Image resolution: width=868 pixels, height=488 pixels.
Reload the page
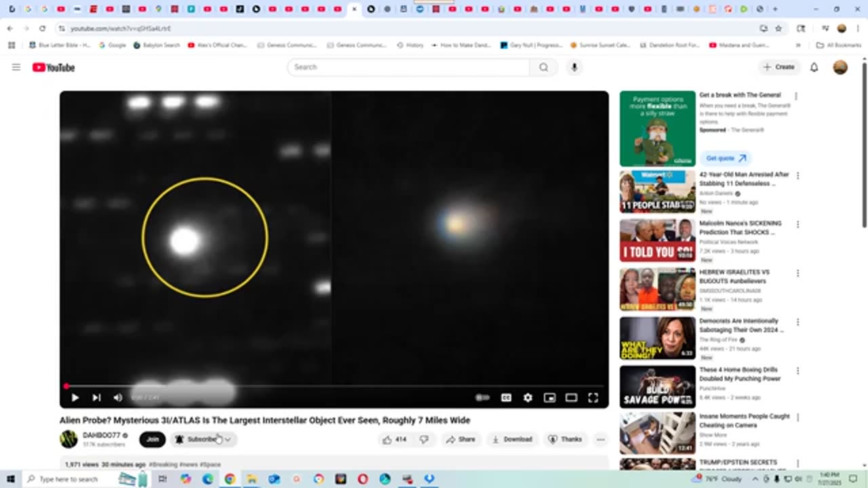pyautogui.click(x=42, y=28)
